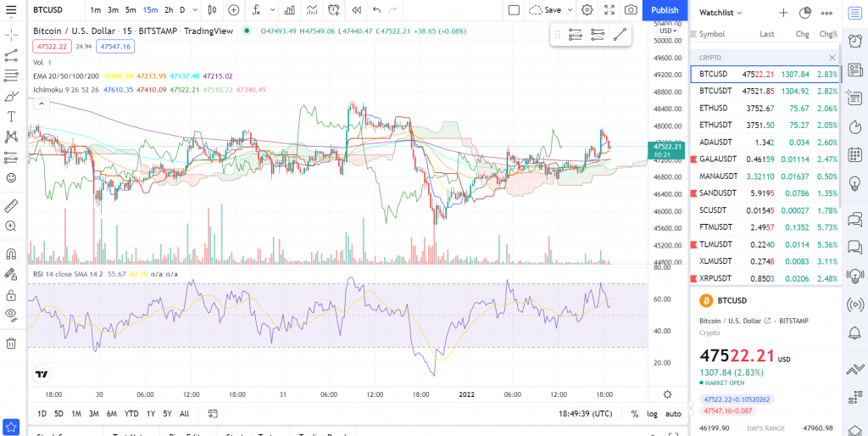Screen dimensions: 868x436
Task: Toggle log scale mode
Action: pos(652,414)
